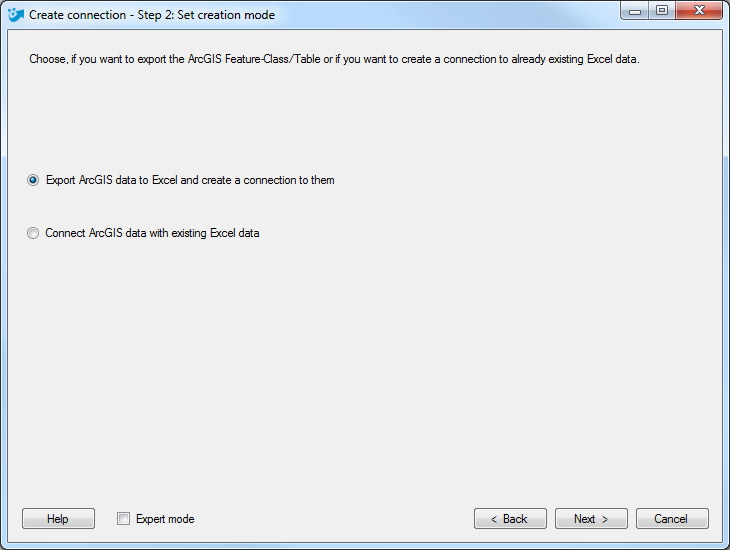The height and width of the screenshot is (550, 730).
Task: Choose Connect ArcGIS data with existing Excel
Action: (x=33, y=233)
